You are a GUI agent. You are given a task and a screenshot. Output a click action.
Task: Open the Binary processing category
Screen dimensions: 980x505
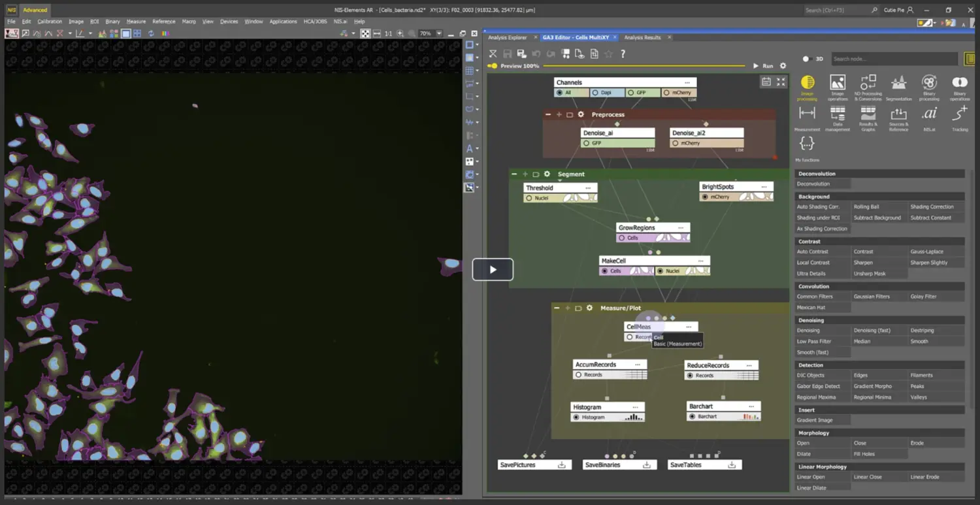click(x=929, y=86)
